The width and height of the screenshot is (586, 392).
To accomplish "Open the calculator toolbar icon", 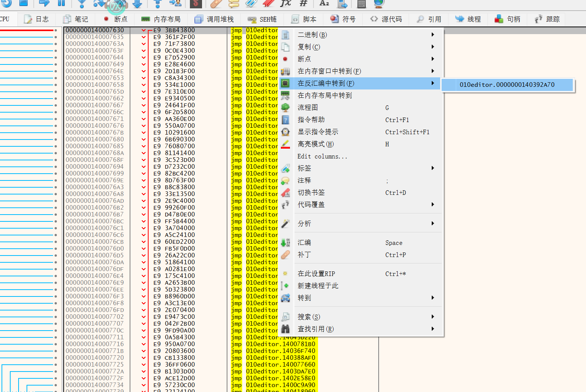I will tap(361, 3).
